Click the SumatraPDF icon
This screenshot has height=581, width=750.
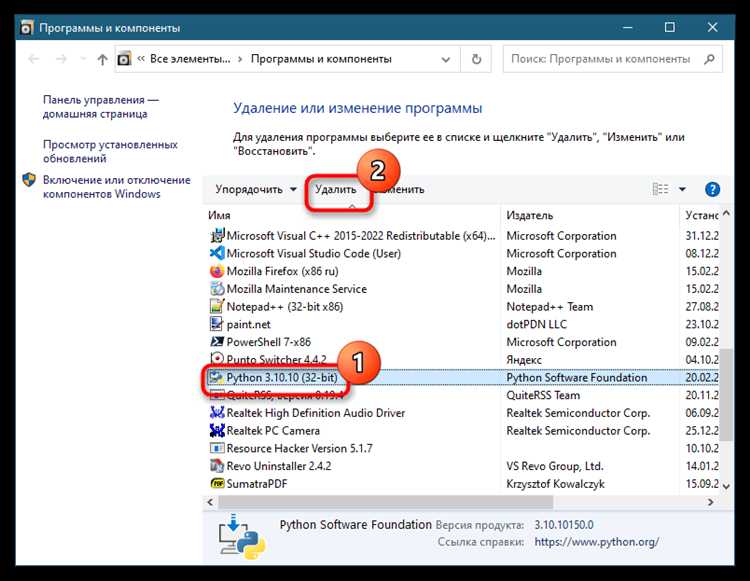(217, 483)
